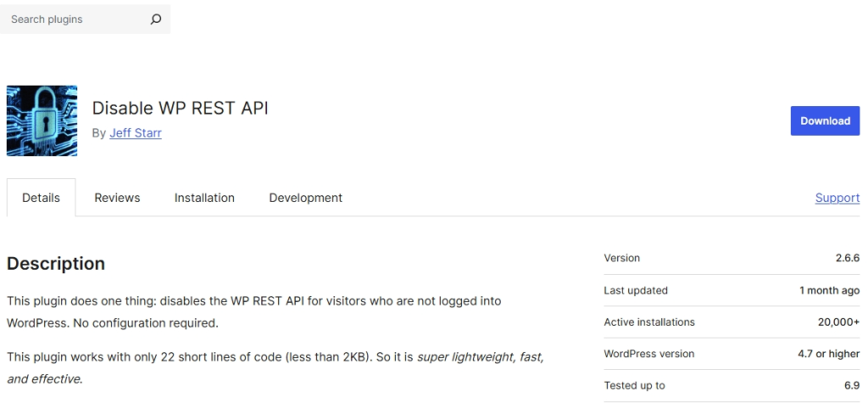Switch to the Reviews tab
The height and width of the screenshot is (403, 868).
click(x=117, y=198)
